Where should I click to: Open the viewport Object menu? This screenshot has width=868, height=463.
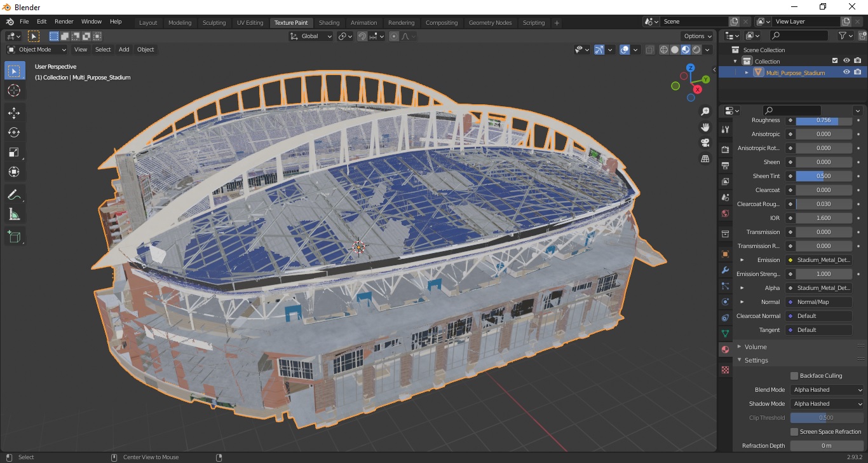click(x=146, y=50)
